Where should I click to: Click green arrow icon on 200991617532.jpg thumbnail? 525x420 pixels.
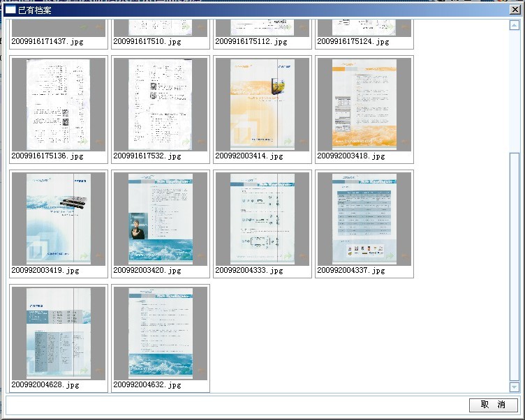point(186,142)
